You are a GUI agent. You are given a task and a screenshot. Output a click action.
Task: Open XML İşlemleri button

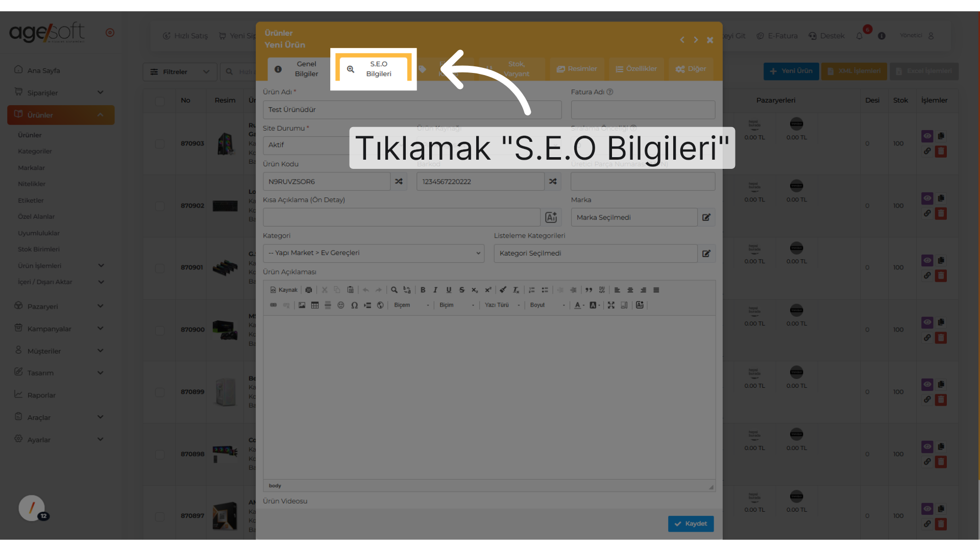point(854,71)
